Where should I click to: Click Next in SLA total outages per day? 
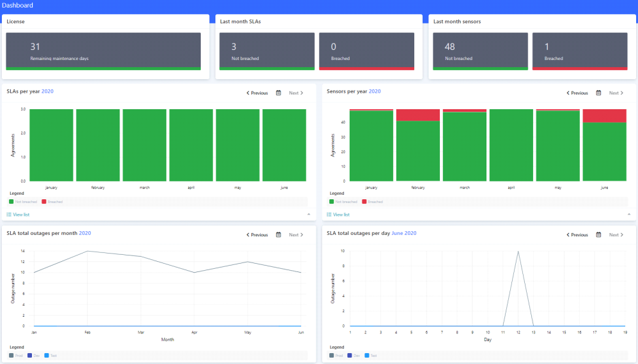(616, 235)
